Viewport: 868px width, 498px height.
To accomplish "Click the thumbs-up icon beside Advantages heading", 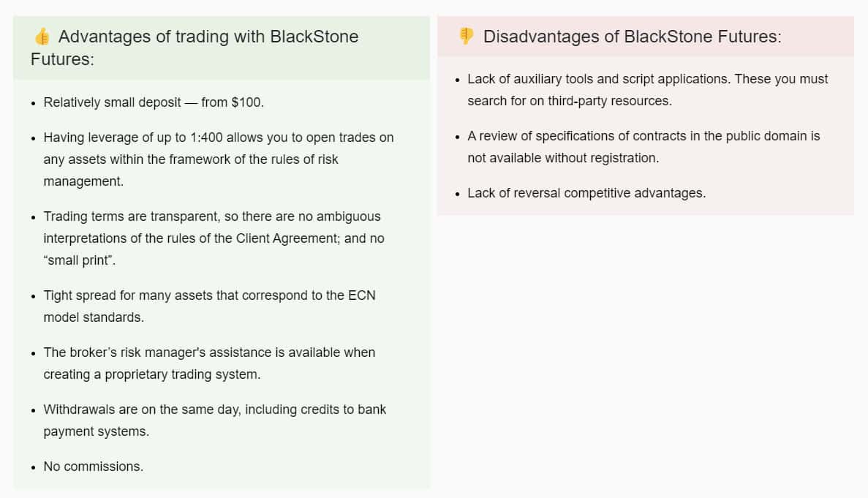I will click(x=42, y=37).
